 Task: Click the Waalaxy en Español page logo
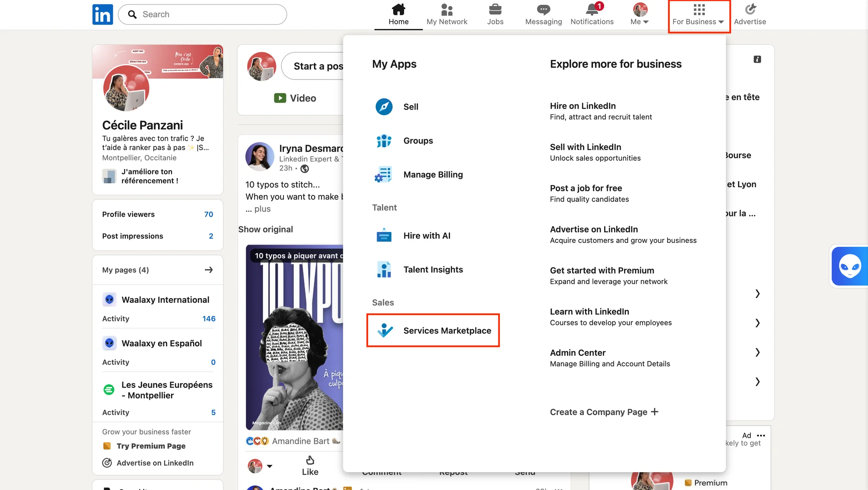click(x=109, y=343)
